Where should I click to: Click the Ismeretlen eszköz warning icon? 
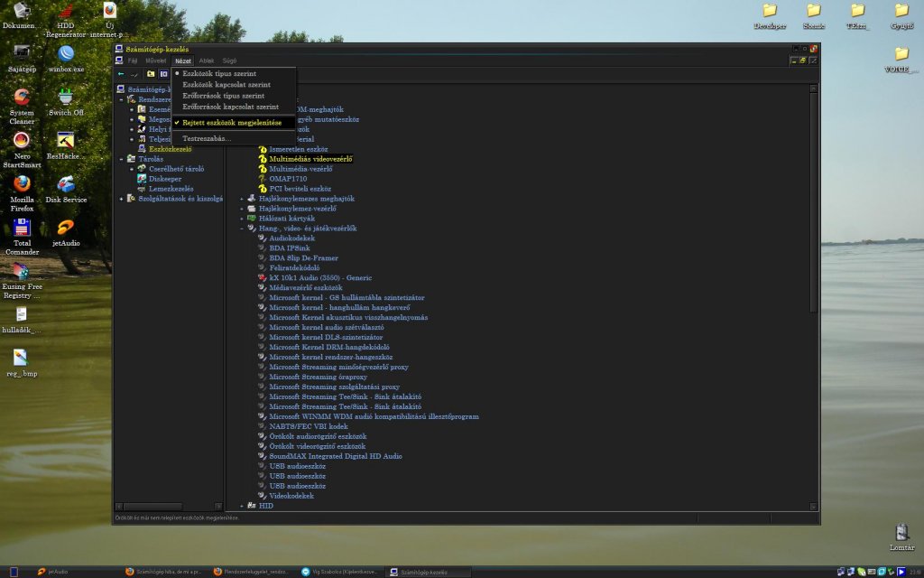[263, 149]
